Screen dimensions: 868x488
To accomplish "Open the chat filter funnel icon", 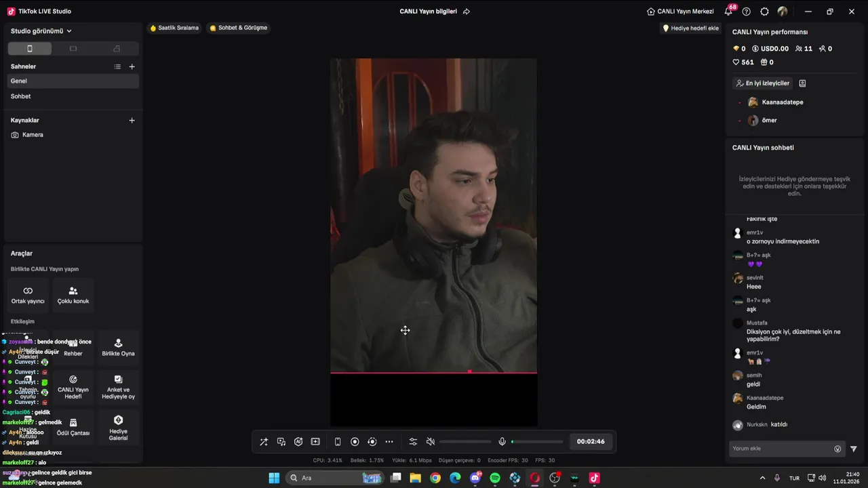I will (x=854, y=449).
